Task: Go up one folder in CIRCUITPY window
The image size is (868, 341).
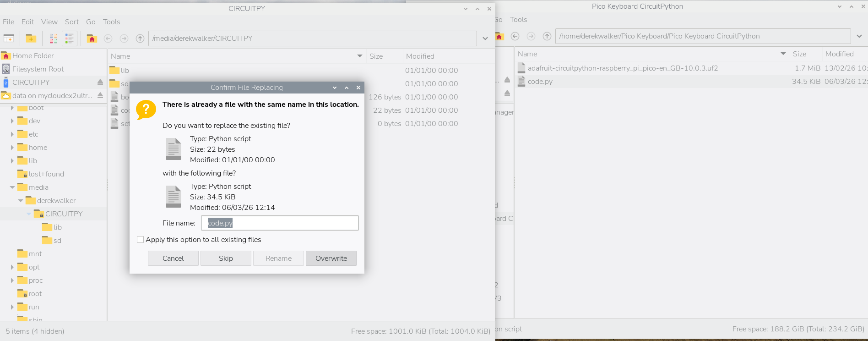Action: click(x=140, y=38)
